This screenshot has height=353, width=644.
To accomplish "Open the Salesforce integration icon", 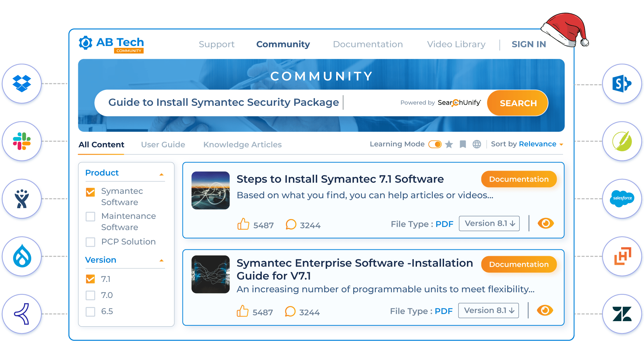I will click(622, 199).
